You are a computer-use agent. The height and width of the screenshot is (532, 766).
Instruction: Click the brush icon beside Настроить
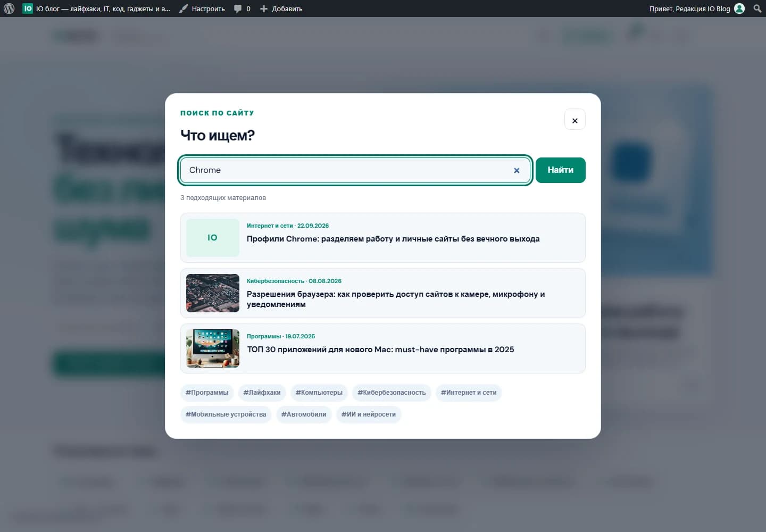184,9
